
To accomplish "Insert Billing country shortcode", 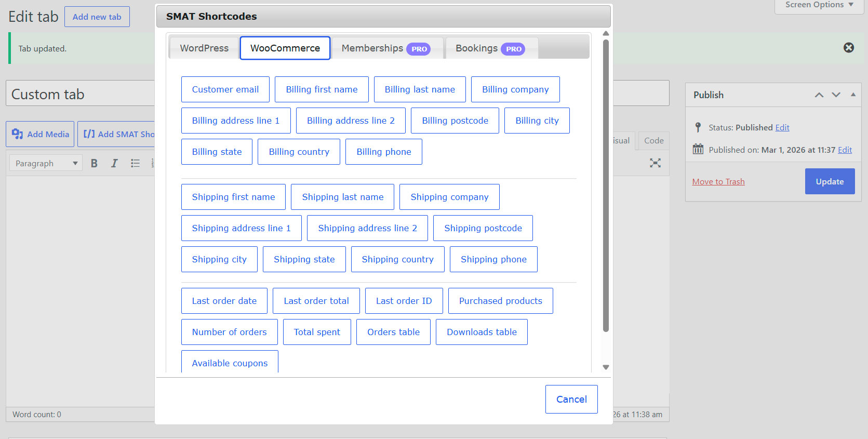I will click(299, 152).
